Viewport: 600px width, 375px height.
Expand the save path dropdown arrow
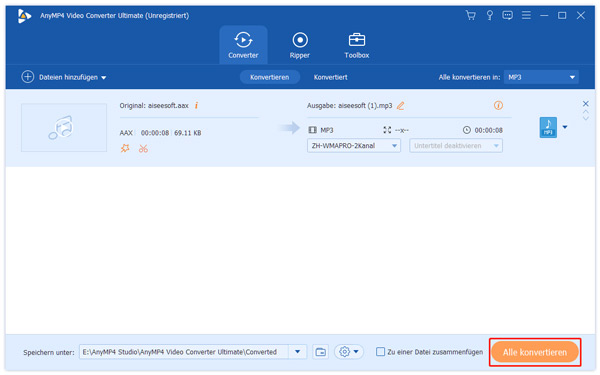[x=297, y=352]
